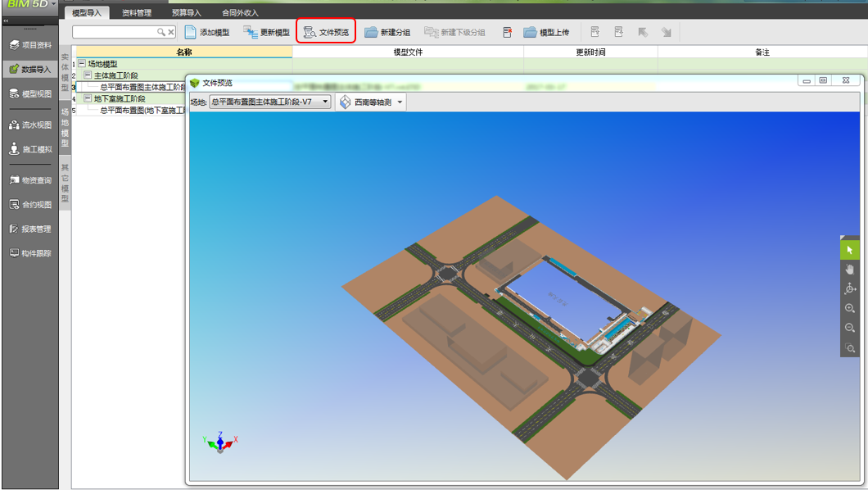Open 物资查询 in the left sidebar

(30, 180)
